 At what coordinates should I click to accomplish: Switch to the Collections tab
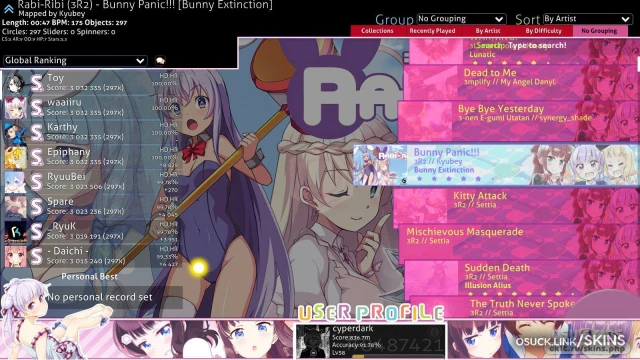tap(377, 31)
